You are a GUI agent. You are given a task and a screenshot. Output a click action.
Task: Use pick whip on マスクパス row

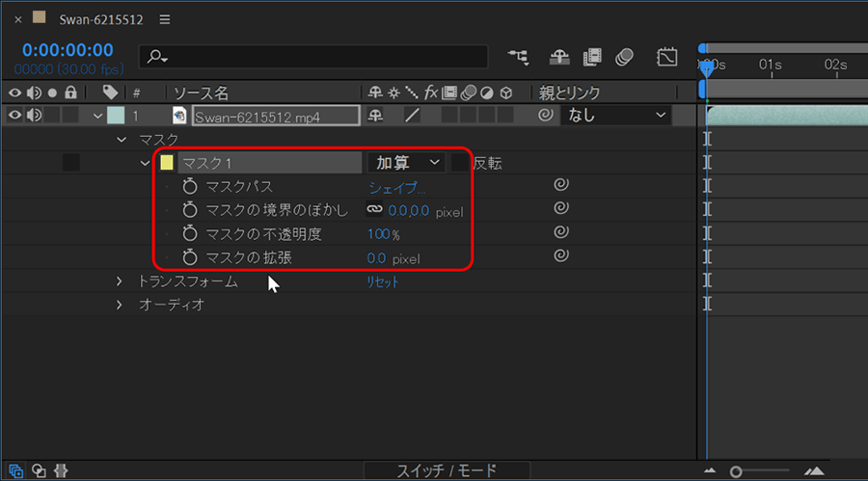click(560, 184)
